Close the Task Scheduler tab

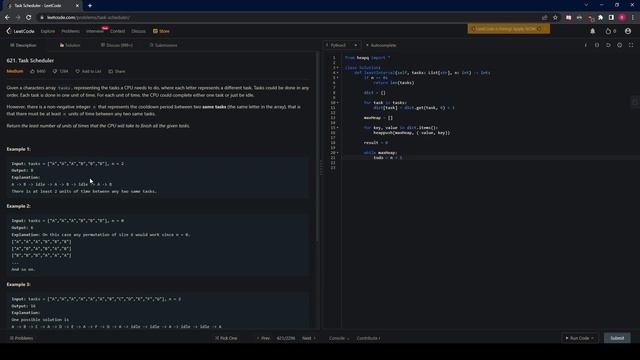[x=77, y=6]
